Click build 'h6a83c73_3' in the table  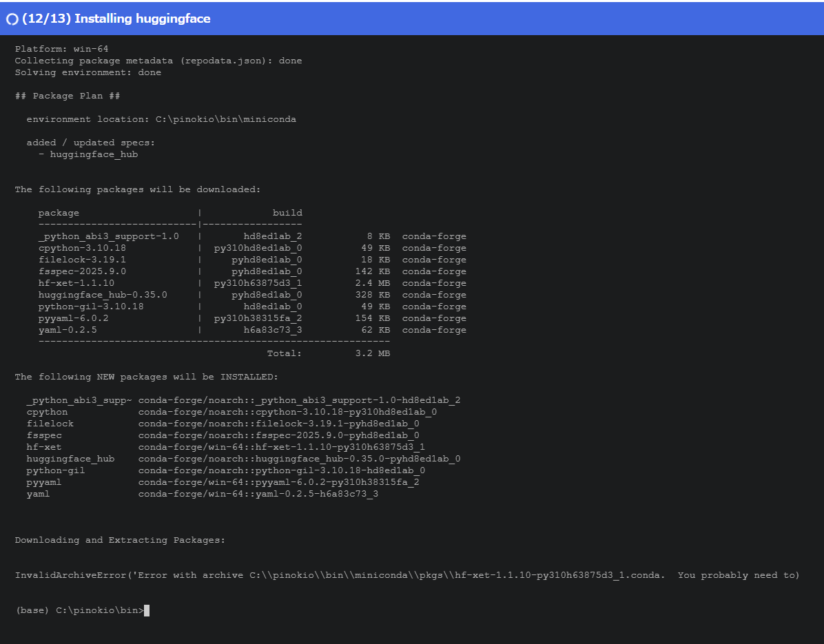coord(273,330)
